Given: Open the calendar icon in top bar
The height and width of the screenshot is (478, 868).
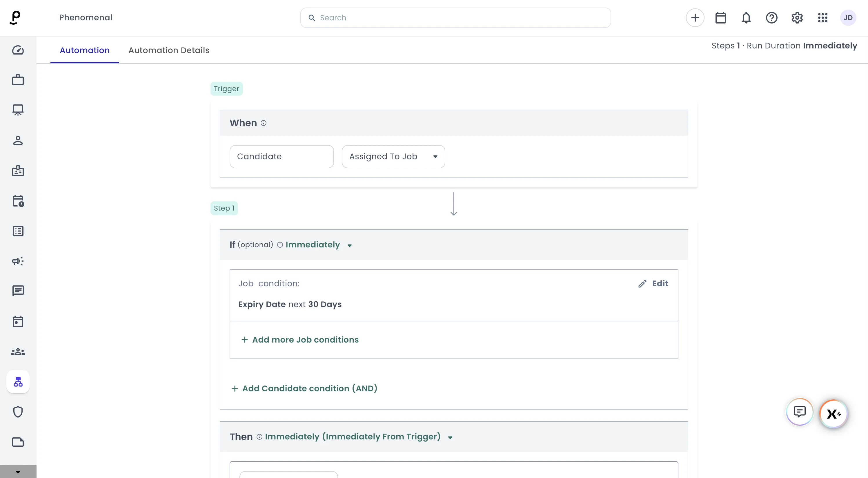Looking at the screenshot, I should click(720, 17).
